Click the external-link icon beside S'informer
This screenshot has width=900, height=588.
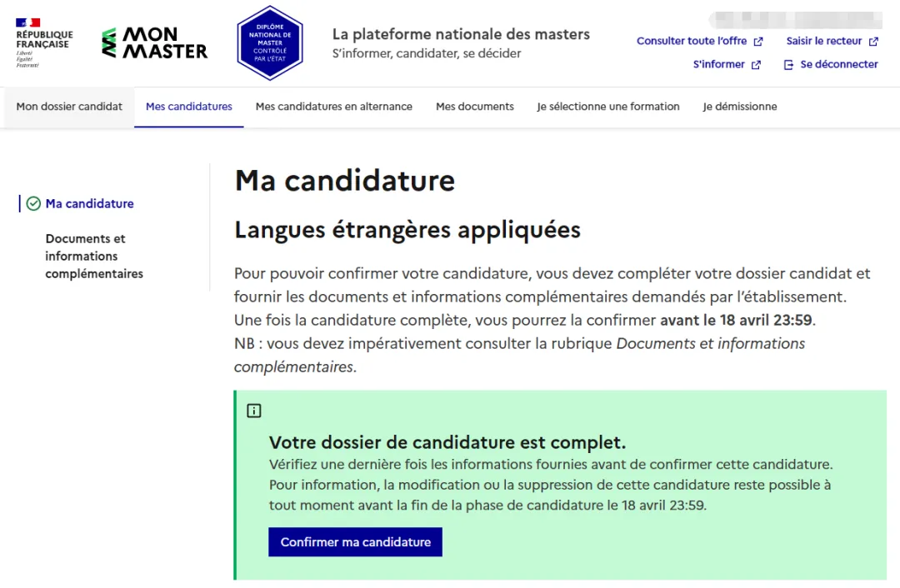[756, 65]
